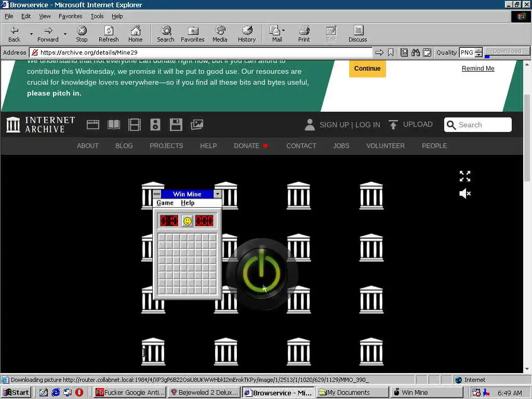Image resolution: width=532 pixels, height=399 pixels.
Task: Click the bookmark icon in Browservice bar
Action: pos(391,52)
